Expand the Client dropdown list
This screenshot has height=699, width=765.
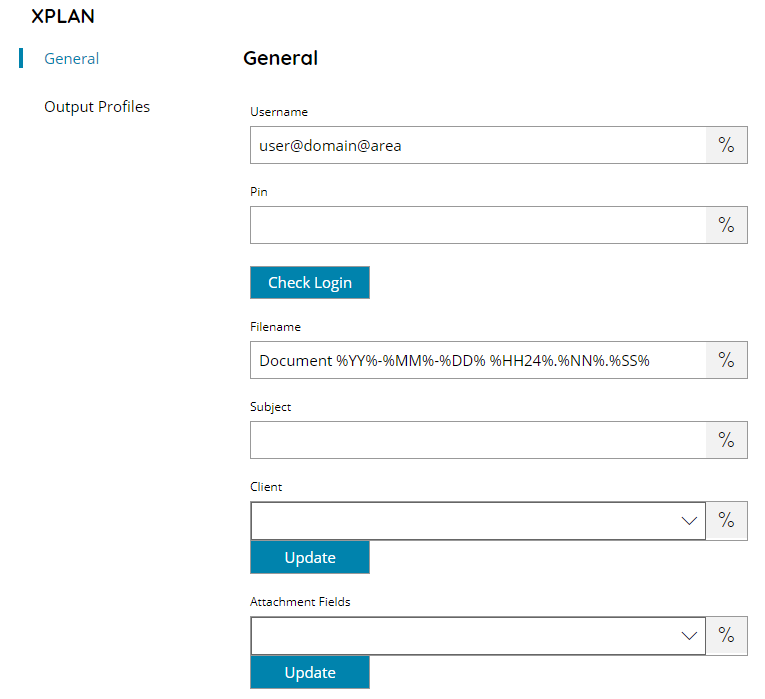tap(478, 520)
